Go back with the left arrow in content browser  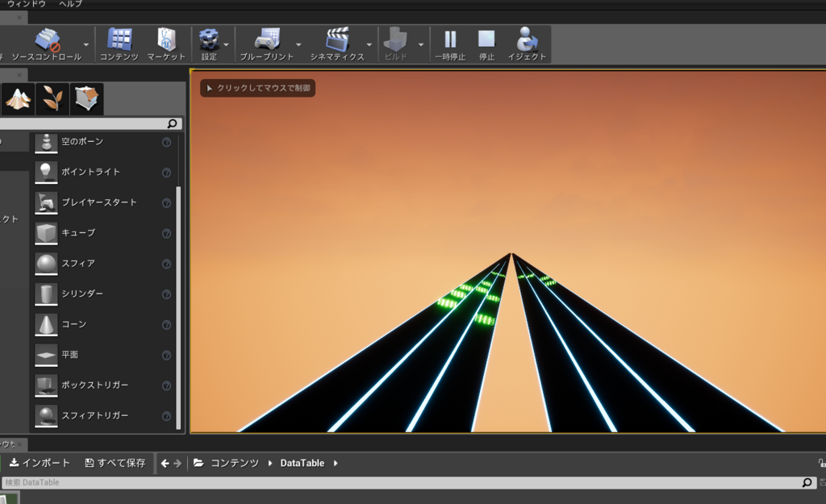click(x=165, y=464)
